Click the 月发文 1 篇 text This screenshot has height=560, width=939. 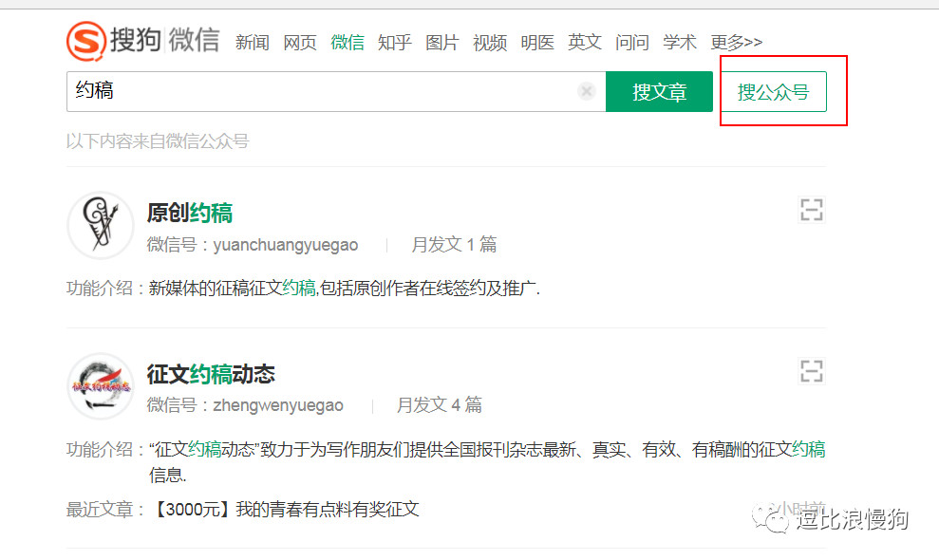point(454,244)
